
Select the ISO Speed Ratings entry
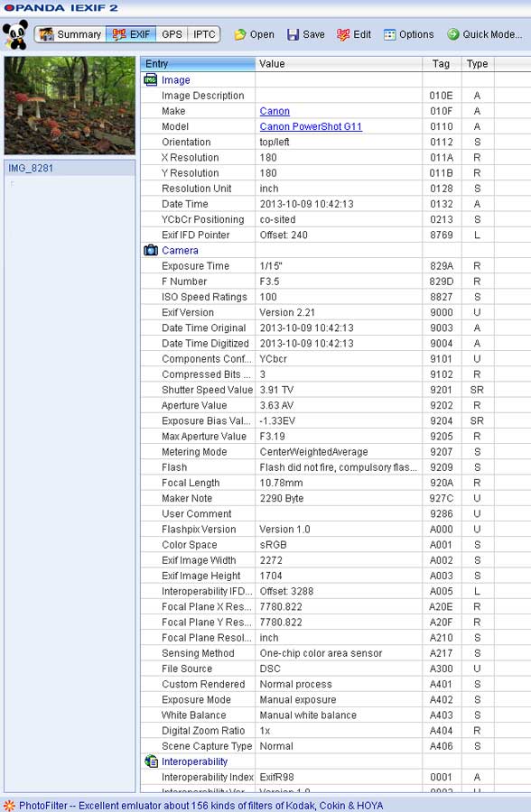tap(204, 297)
